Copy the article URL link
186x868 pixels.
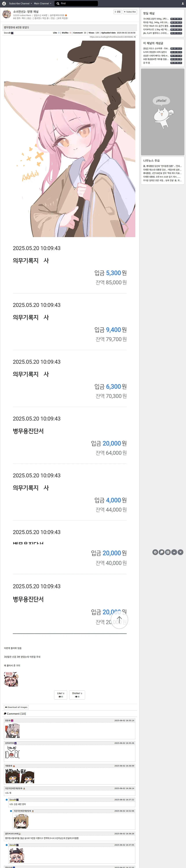click(x=112, y=37)
